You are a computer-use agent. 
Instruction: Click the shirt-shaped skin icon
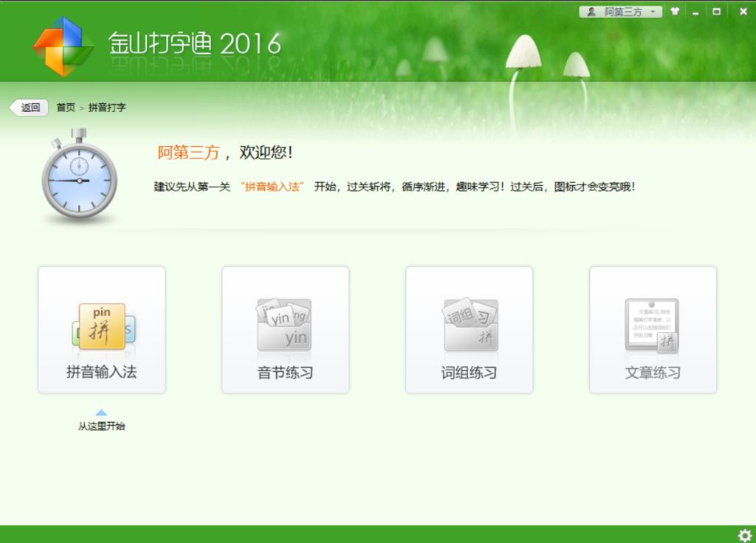tap(674, 12)
